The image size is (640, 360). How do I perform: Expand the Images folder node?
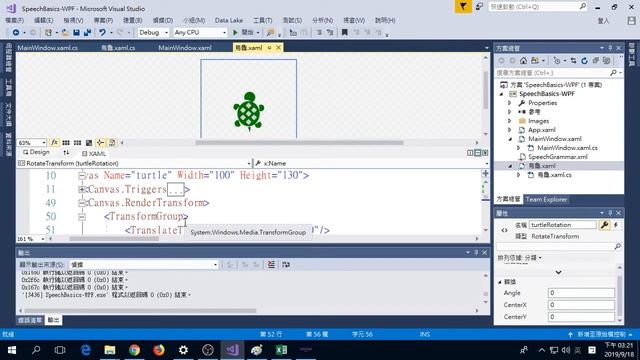point(509,121)
